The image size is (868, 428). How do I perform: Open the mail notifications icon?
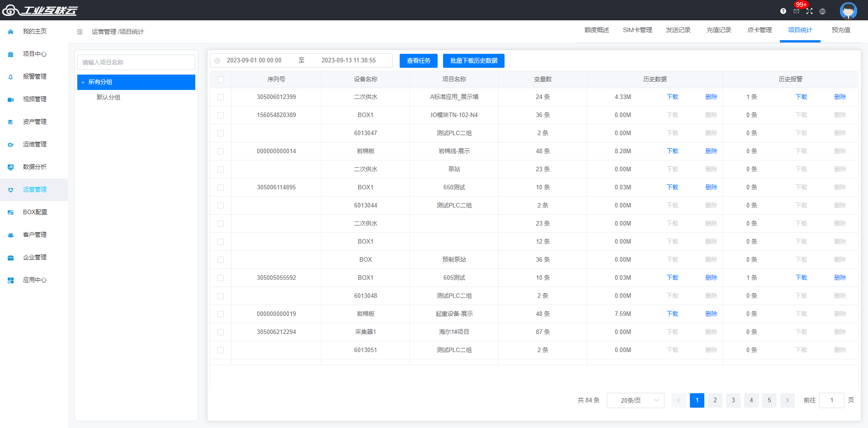[796, 11]
